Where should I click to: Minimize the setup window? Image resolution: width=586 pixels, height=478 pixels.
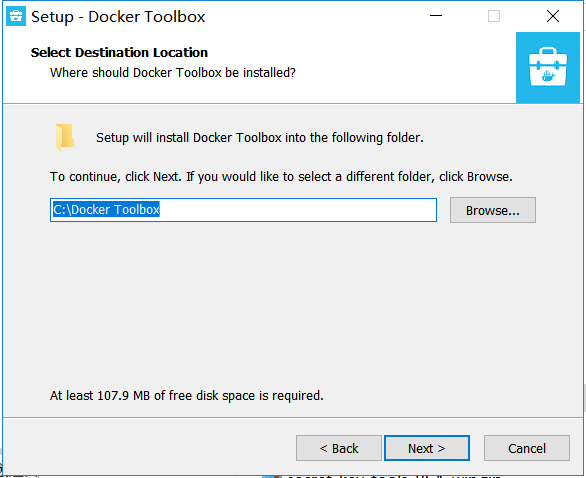[x=436, y=16]
